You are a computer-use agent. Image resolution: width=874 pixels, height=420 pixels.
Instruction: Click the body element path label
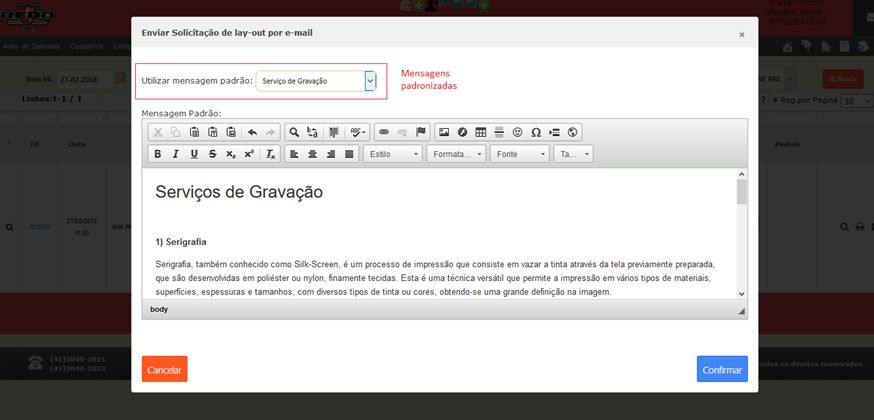[x=159, y=310]
